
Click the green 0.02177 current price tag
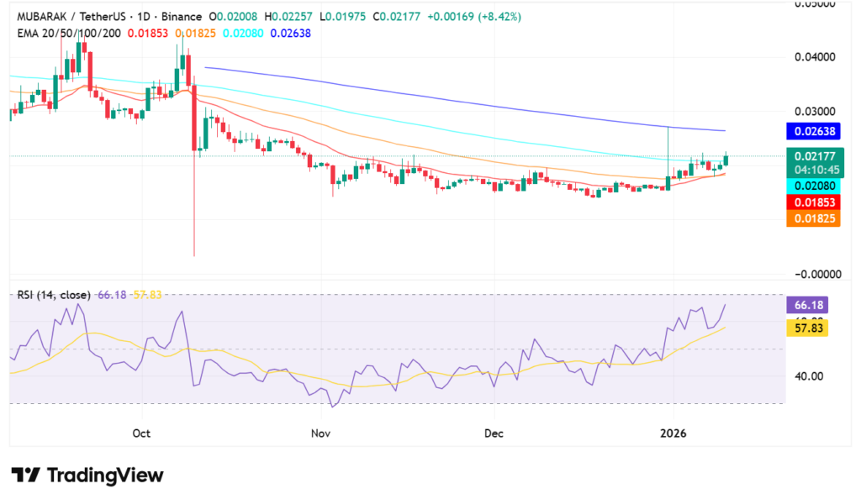click(x=811, y=156)
